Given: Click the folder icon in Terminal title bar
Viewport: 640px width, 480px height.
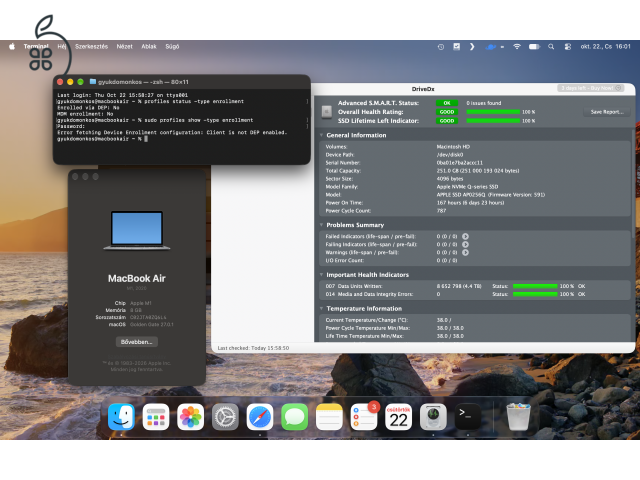Looking at the screenshot, I should [93, 82].
